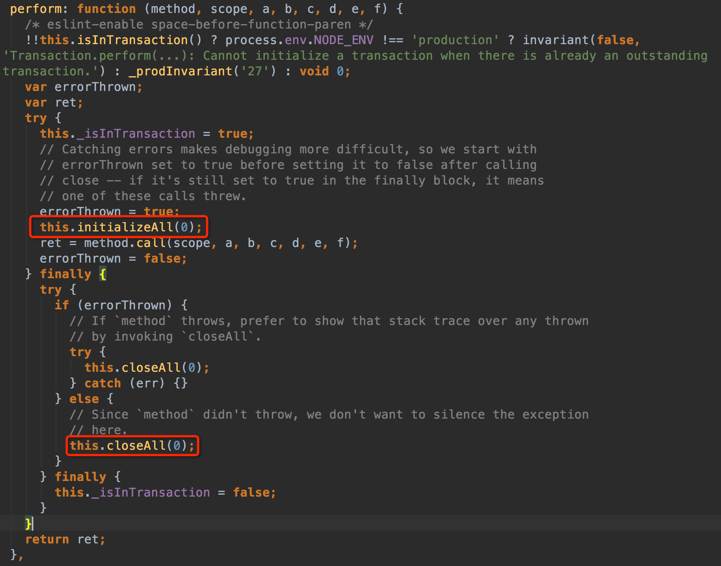Viewport: 721px width, 566px height.
Task: Click 'this._isInTransaction = false;' statement
Action: pos(165,492)
